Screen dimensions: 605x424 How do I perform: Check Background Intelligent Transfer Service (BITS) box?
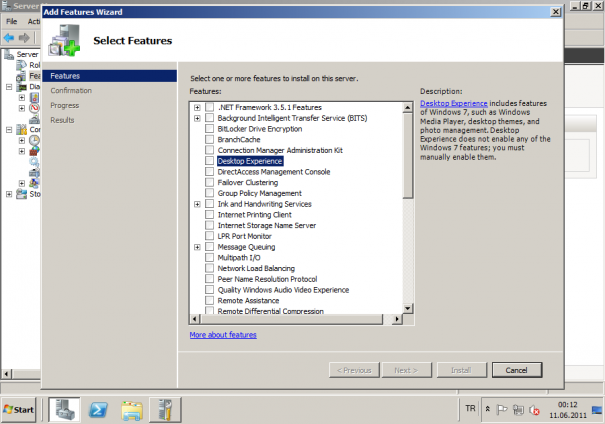tap(210, 118)
